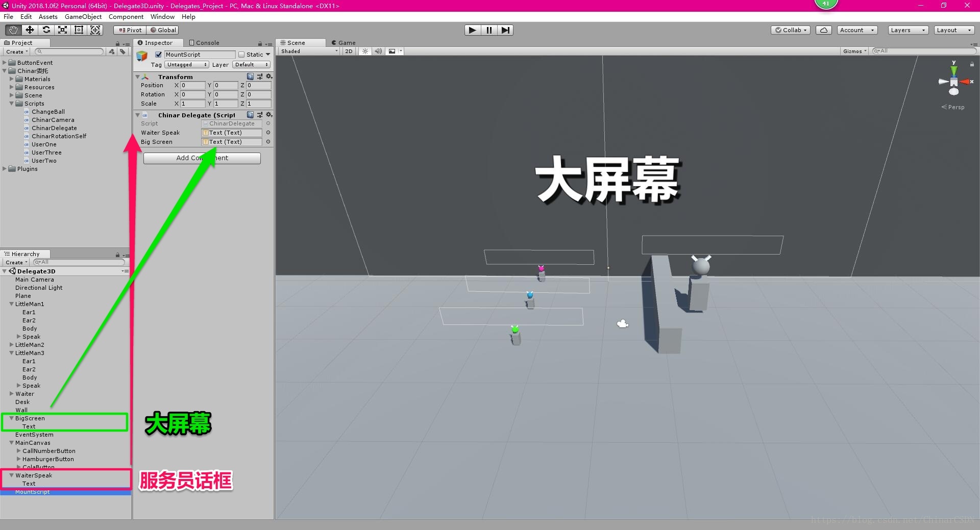Switch to the Game tab
The width and height of the screenshot is (980, 530).
pyautogui.click(x=344, y=43)
